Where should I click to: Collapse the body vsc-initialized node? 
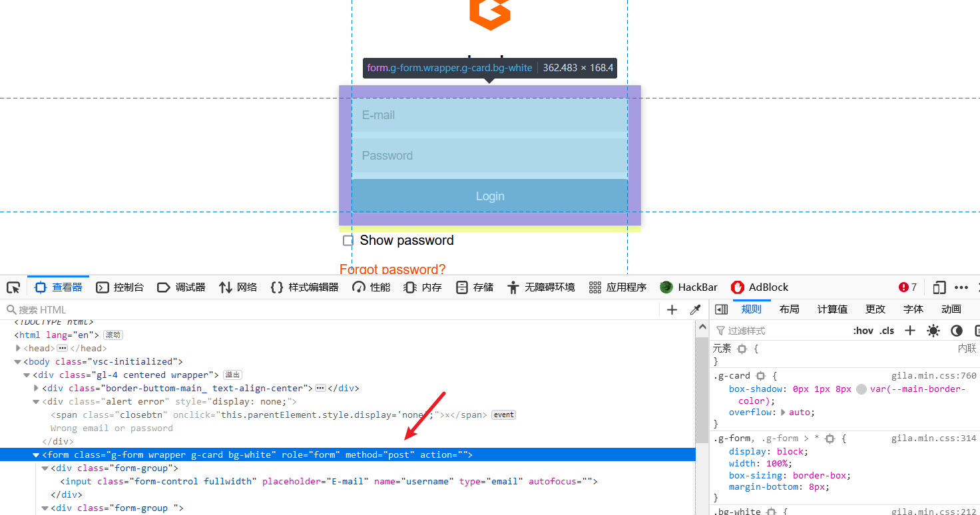18,362
